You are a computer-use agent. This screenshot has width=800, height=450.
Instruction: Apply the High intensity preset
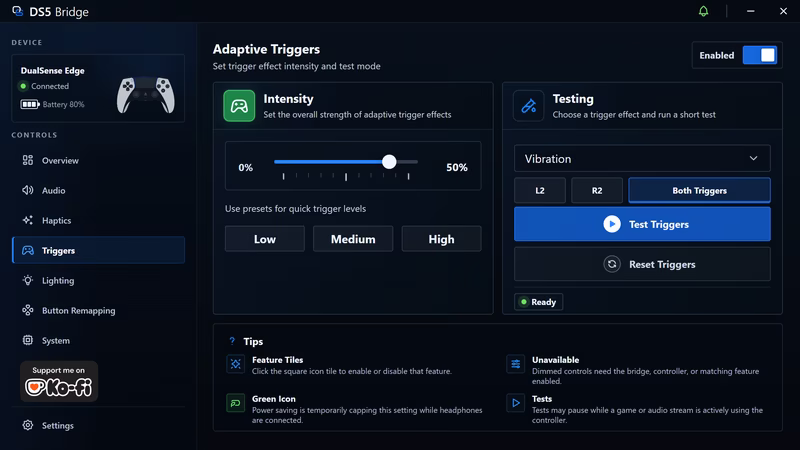pyautogui.click(x=441, y=239)
